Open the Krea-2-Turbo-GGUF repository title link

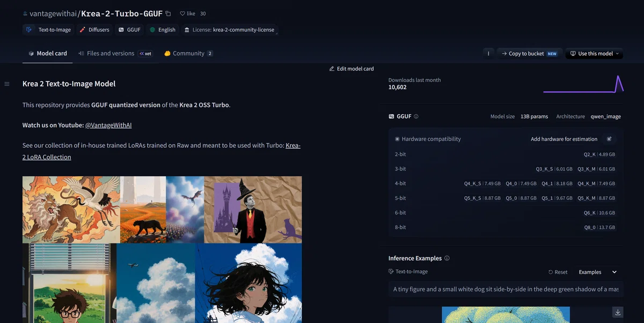tap(122, 13)
